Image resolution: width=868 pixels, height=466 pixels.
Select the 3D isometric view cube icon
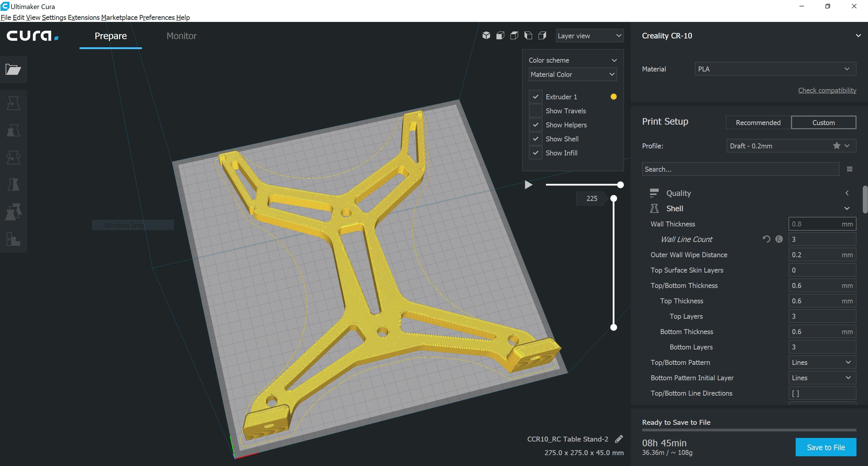tap(486, 36)
